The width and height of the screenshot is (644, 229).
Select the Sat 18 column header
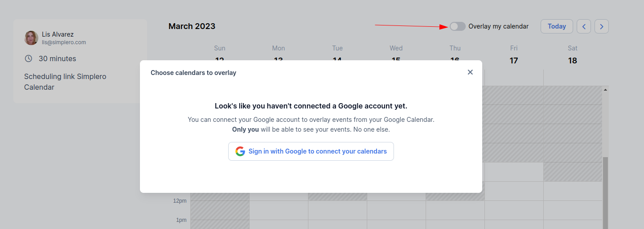point(573,54)
